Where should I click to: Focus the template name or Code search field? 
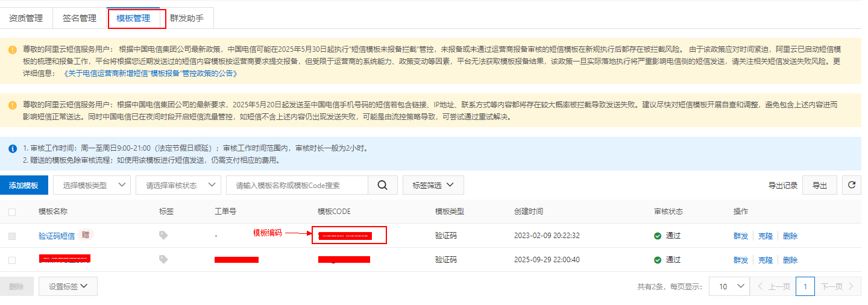pyautogui.click(x=297, y=186)
